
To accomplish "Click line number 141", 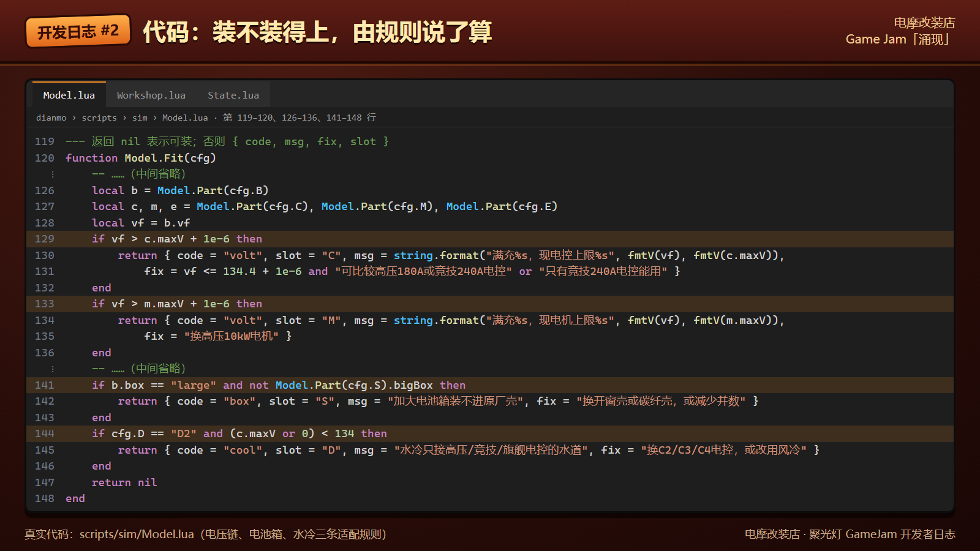I will pyautogui.click(x=45, y=385).
